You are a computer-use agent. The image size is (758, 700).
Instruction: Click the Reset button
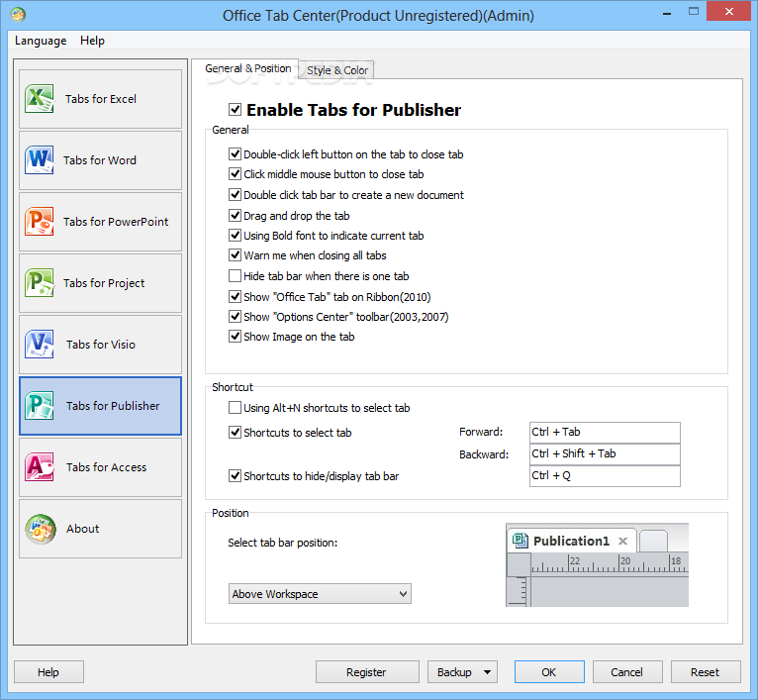(706, 672)
